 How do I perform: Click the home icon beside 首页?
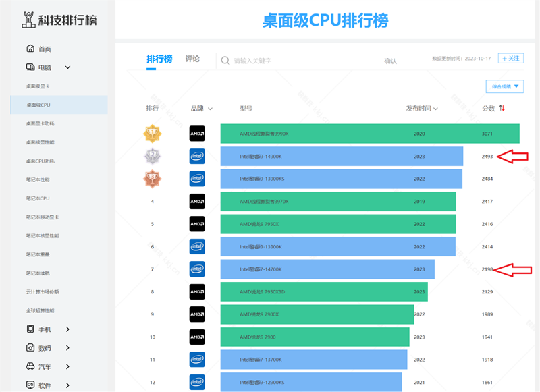[x=30, y=49]
